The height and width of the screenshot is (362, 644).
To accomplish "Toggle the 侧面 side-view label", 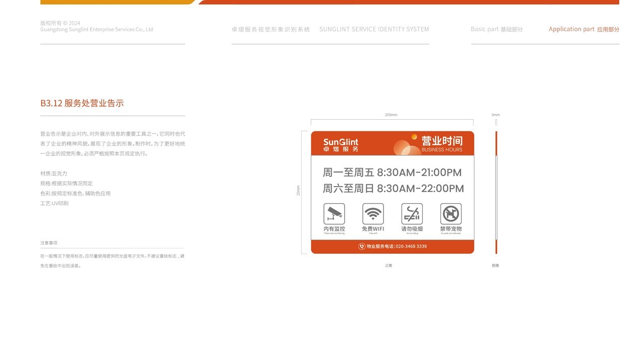I will tap(496, 265).
